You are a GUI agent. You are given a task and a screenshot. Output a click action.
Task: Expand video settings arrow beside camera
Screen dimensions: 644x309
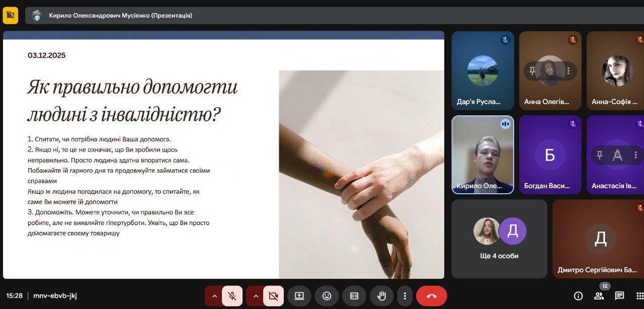(256, 296)
